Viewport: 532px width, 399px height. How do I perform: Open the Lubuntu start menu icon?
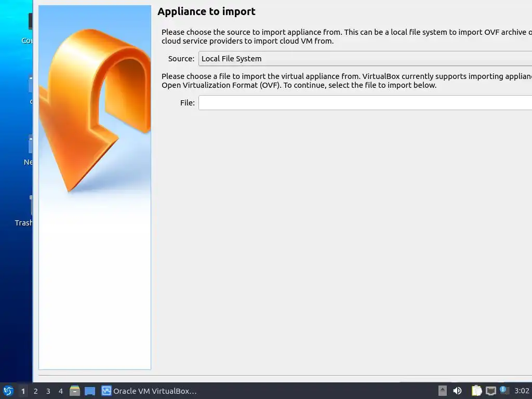[8, 391]
